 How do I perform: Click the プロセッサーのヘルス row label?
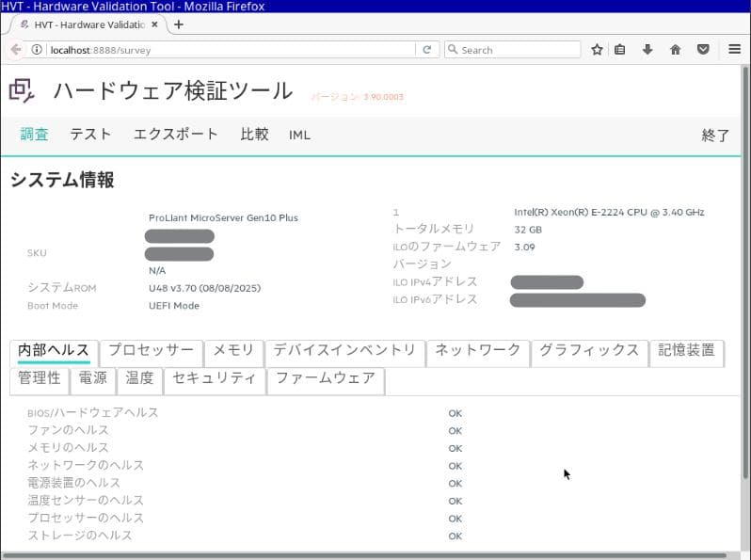click(86, 519)
